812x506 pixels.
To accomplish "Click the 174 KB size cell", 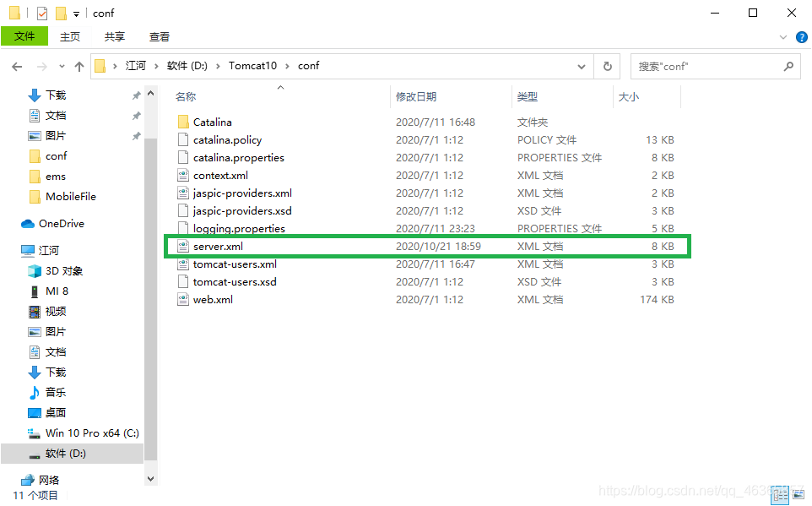I will (657, 300).
